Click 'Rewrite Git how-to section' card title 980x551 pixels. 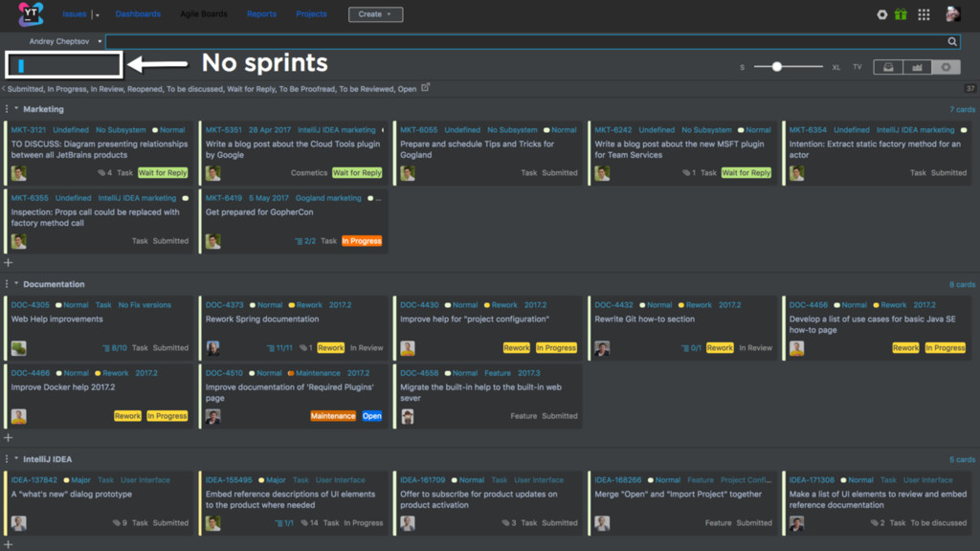tap(644, 320)
